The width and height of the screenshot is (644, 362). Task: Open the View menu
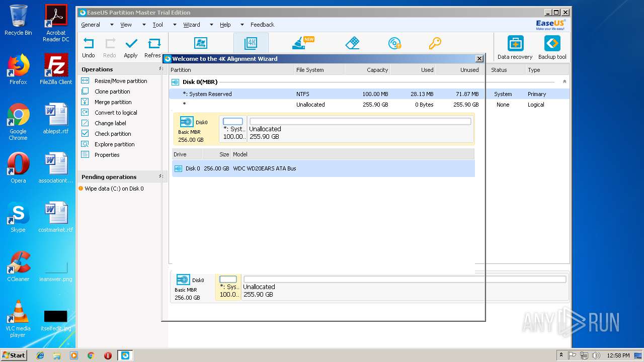click(x=126, y=25)
